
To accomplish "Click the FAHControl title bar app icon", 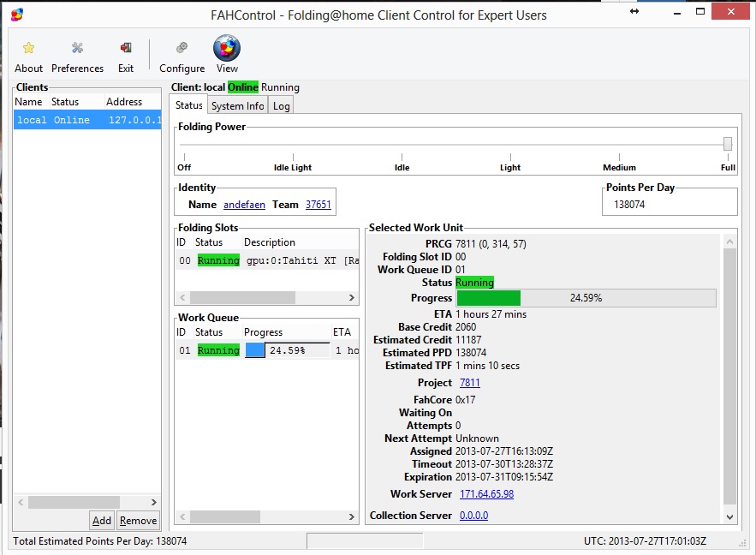I will coord(17,15).
